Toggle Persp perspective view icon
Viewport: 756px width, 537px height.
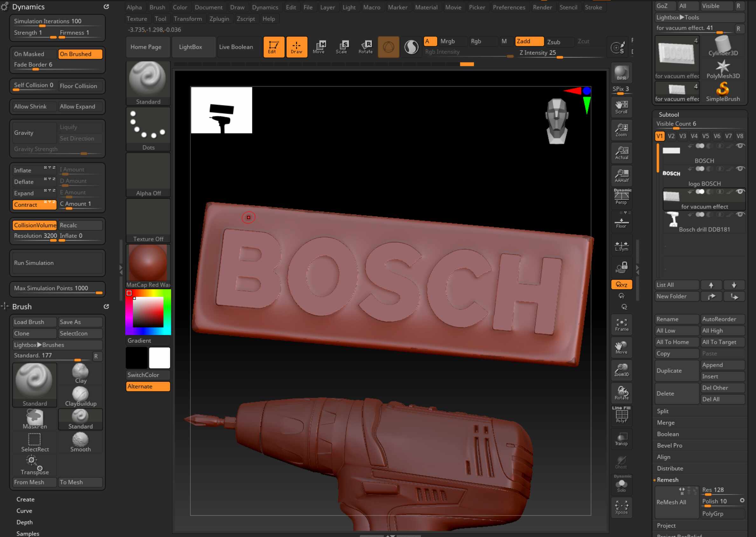[x=621, y=197]
